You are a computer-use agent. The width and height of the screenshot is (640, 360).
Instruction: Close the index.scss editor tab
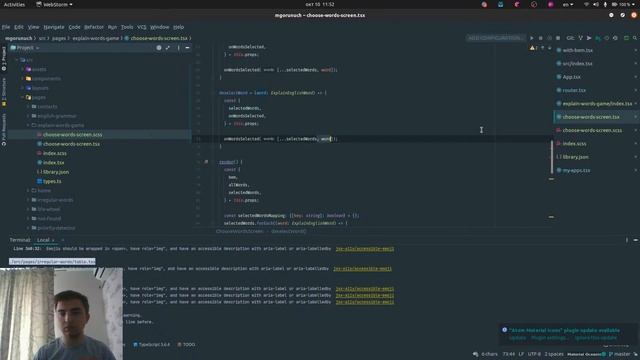click(636, 144)
